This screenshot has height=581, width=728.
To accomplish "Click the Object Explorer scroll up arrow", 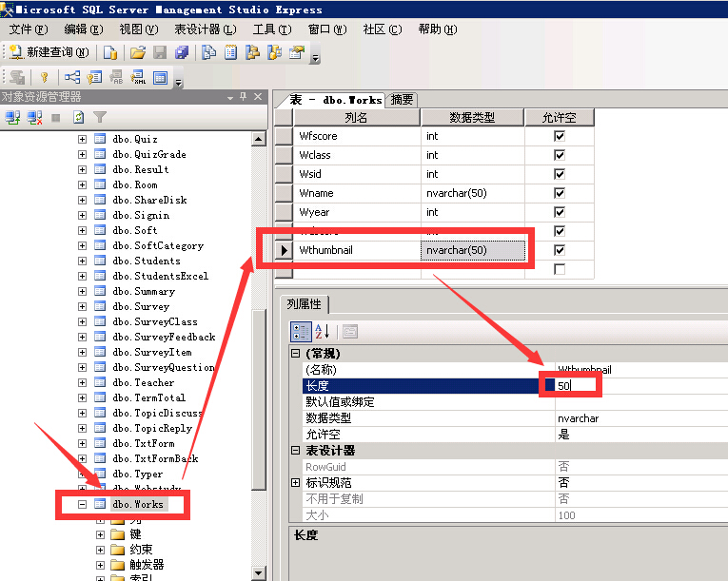I will point(259,139).
